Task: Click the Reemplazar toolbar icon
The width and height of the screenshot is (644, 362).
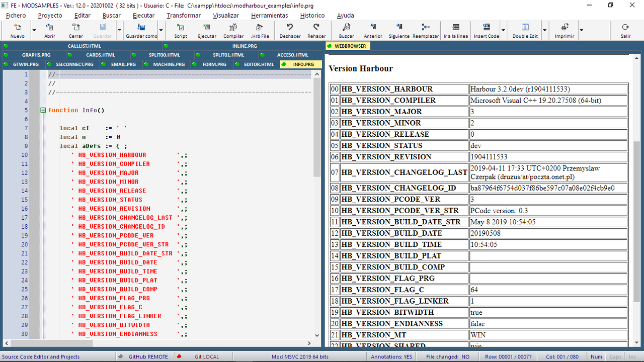Action: [426, 30]
